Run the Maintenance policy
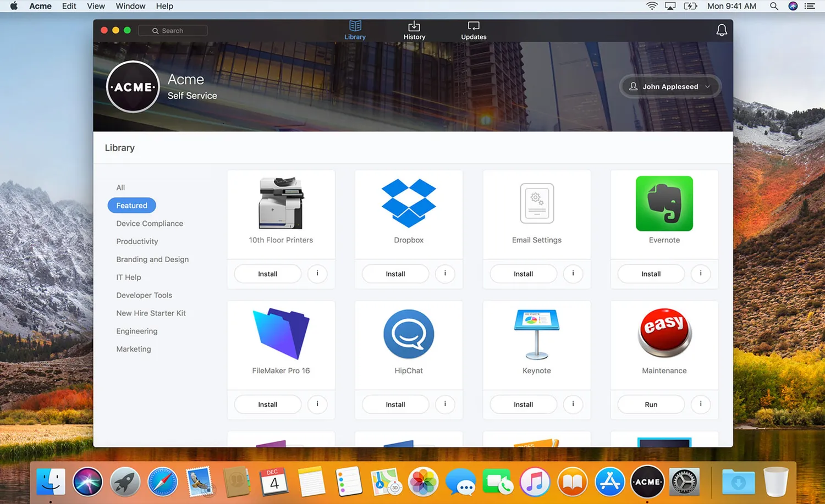The height and width of the screenshot is (504, 825). (x=651, y=405)
